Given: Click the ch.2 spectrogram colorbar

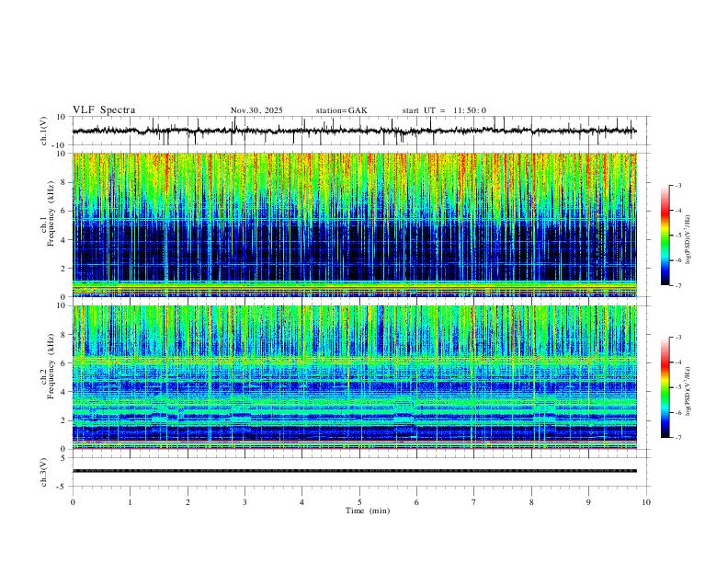Looking at the screenshot, I should [665, 387].
